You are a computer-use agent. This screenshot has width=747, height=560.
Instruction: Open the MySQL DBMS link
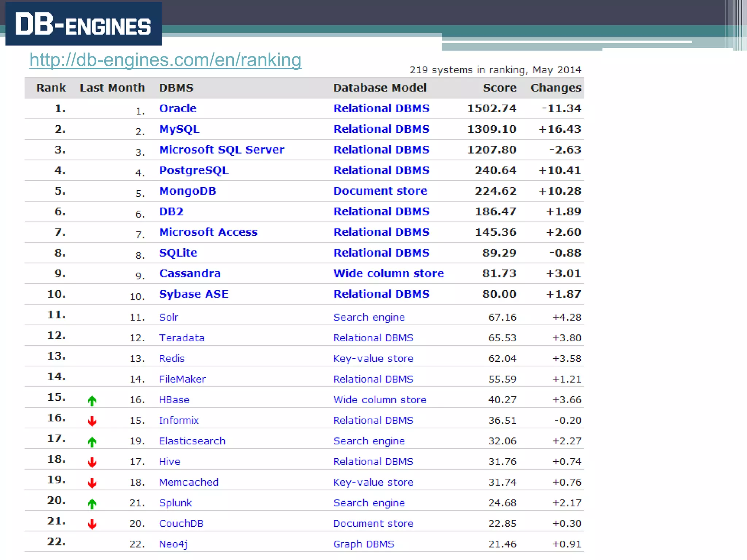pos(179,129)
